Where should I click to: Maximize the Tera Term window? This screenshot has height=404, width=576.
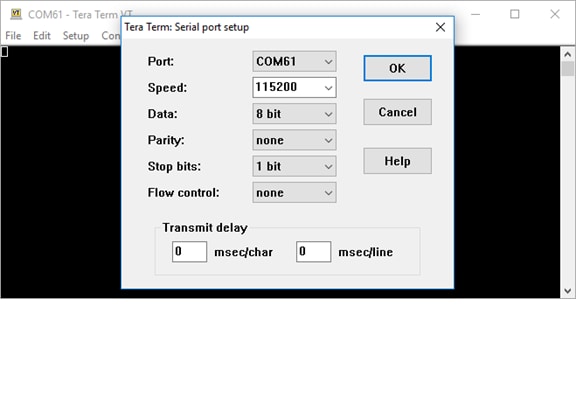coord(515,14)
